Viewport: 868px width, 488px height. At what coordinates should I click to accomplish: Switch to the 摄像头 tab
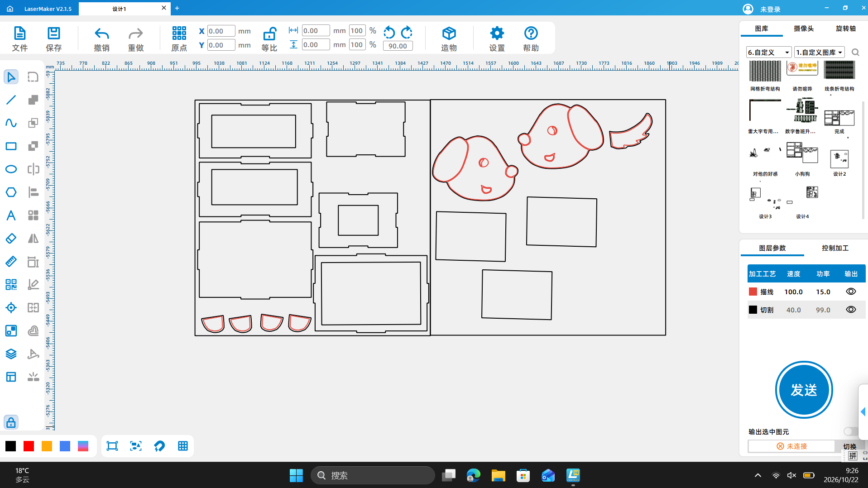pyautogui.click(x=803, y=29)
